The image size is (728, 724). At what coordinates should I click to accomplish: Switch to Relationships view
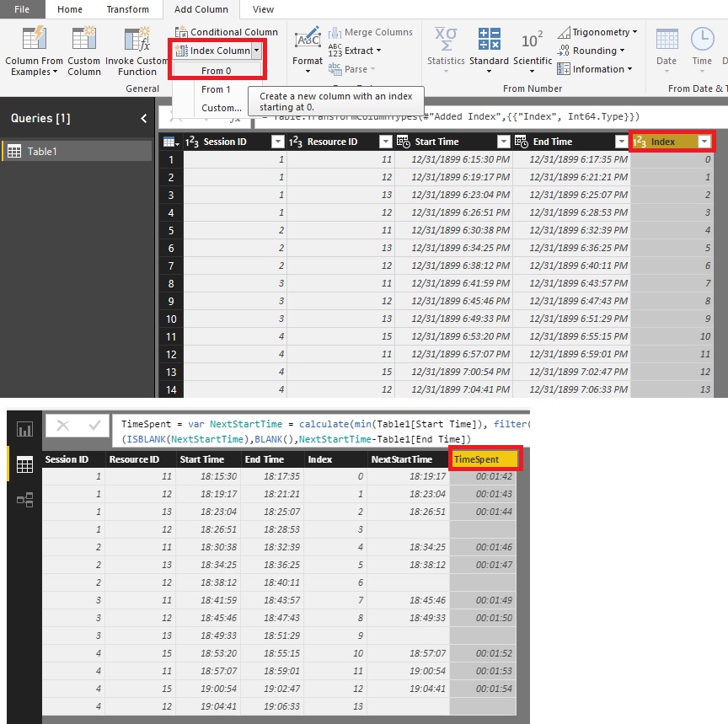(24, 500)
